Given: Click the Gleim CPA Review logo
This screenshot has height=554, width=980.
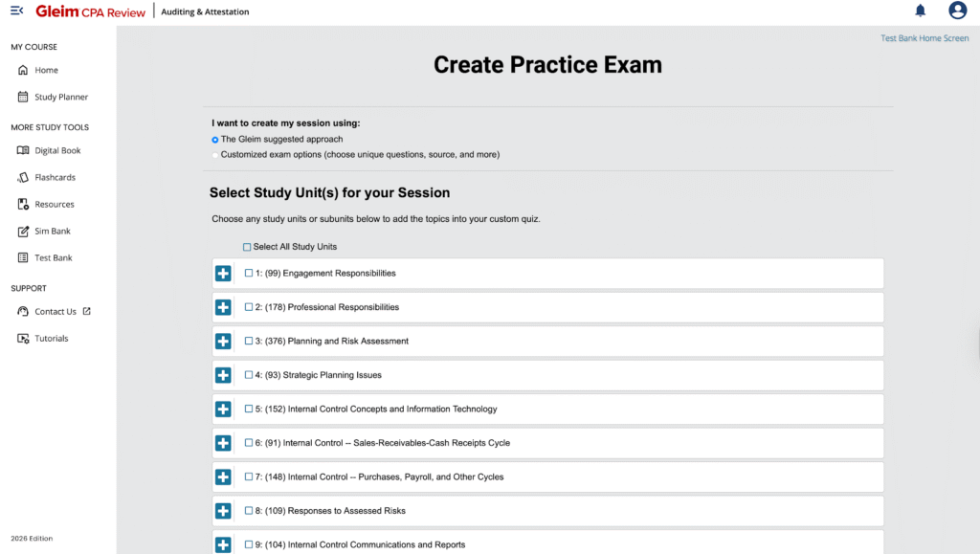Looking at the screenshot, I should 91,11.
